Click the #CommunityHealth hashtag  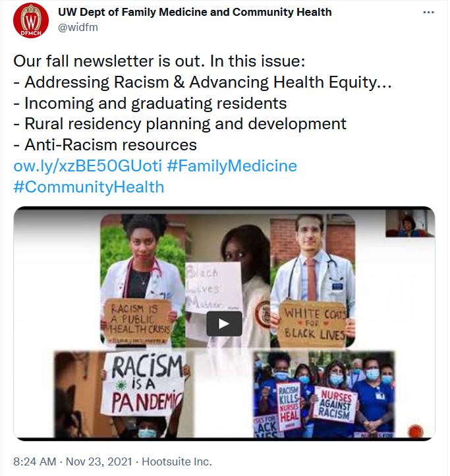[89, 187]
